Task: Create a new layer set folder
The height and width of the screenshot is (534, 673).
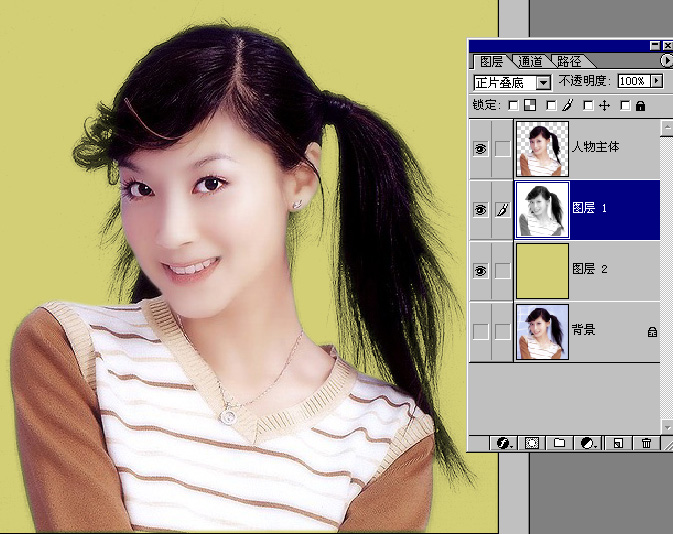Action: tap(559, 443)
